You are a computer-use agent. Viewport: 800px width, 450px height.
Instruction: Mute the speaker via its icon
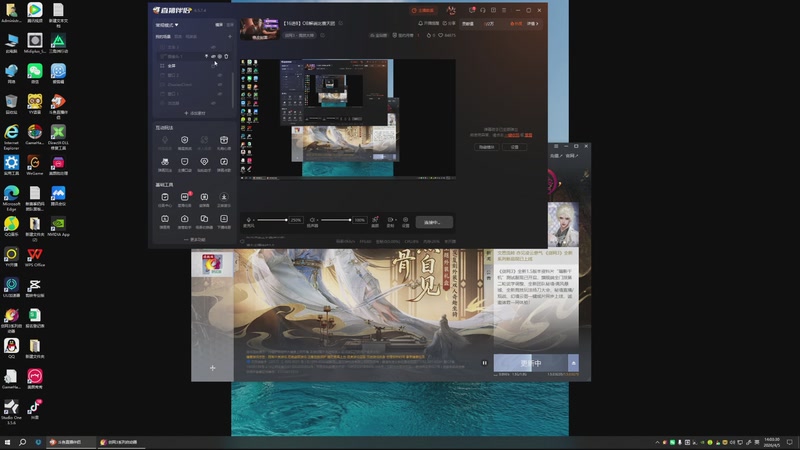coord(312,220)
